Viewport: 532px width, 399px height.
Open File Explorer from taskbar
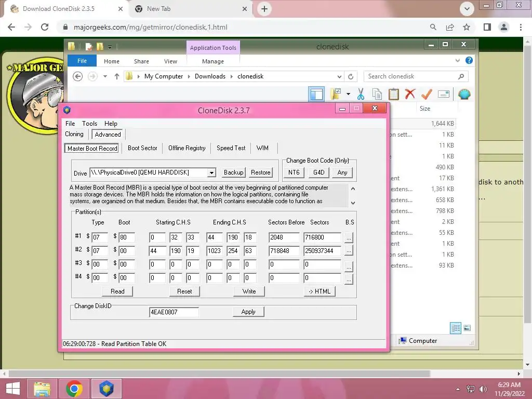(42, 389)
